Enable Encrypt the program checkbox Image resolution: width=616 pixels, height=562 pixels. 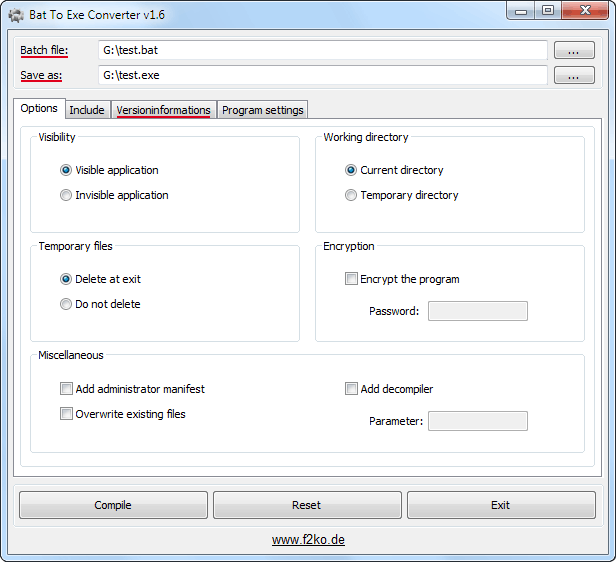(x=351, y=280)
